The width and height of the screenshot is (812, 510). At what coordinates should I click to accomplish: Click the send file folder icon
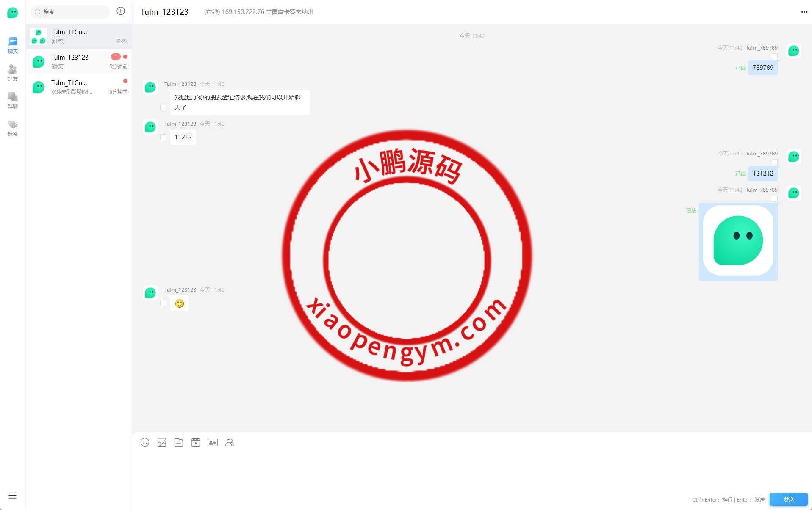coord(179,442)
